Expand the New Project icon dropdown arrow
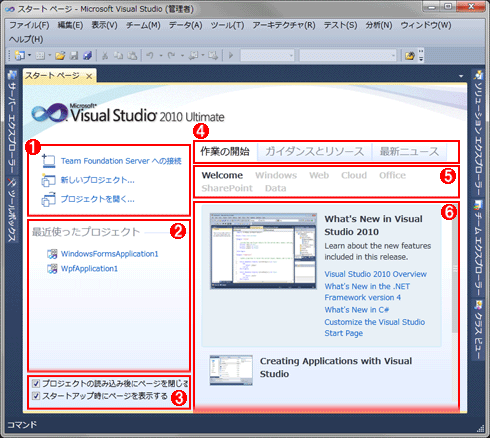 tap(29, 55)
